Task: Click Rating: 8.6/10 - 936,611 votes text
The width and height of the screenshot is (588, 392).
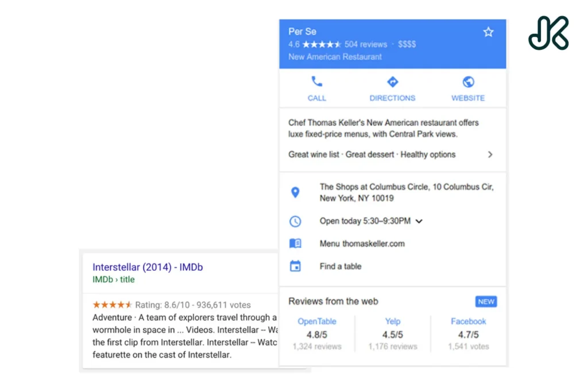Action: coord(193,305)
